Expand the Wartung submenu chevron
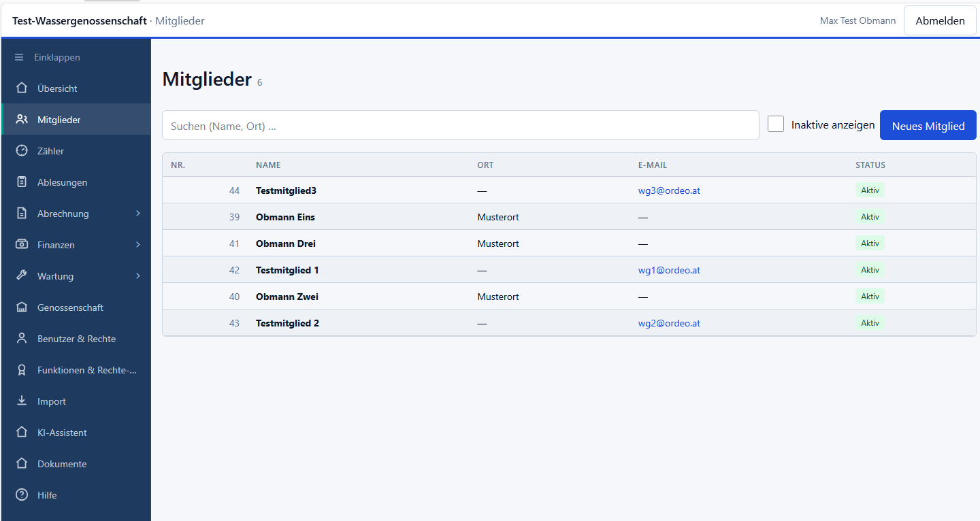Image resolution: width=980 pixels, height=521 pixels. coord(138,276)
